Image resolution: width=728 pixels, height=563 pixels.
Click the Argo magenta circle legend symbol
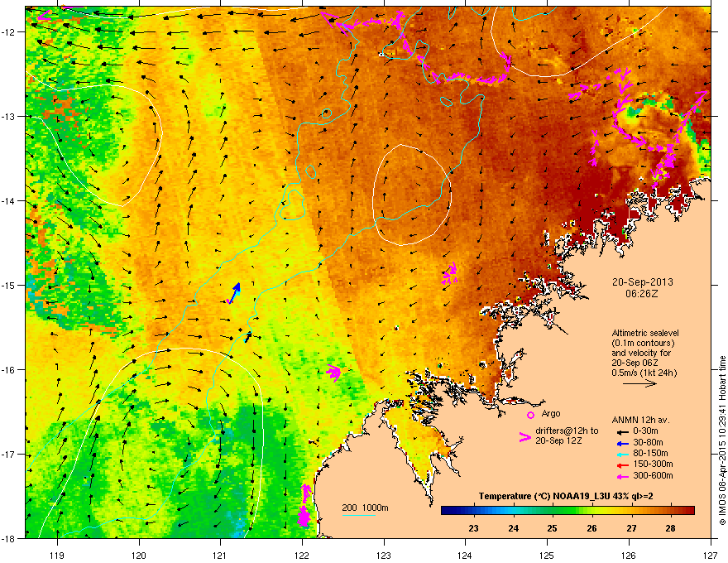[530, 415]
